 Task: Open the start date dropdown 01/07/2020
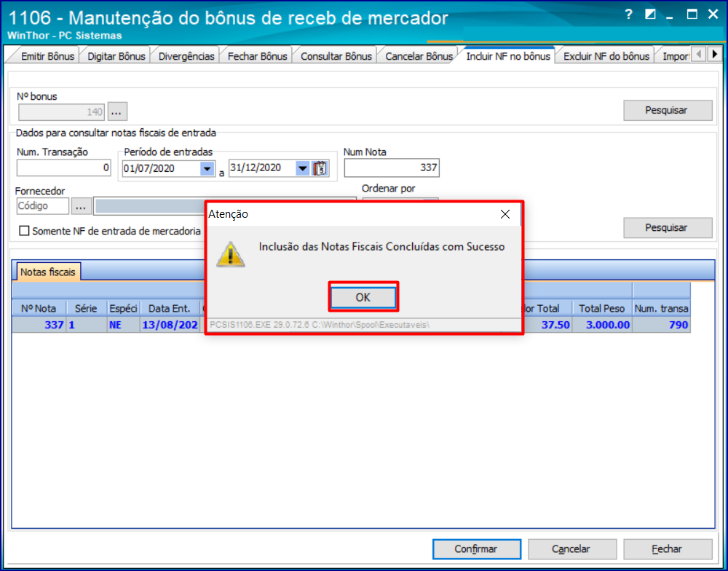coord(207,168)
